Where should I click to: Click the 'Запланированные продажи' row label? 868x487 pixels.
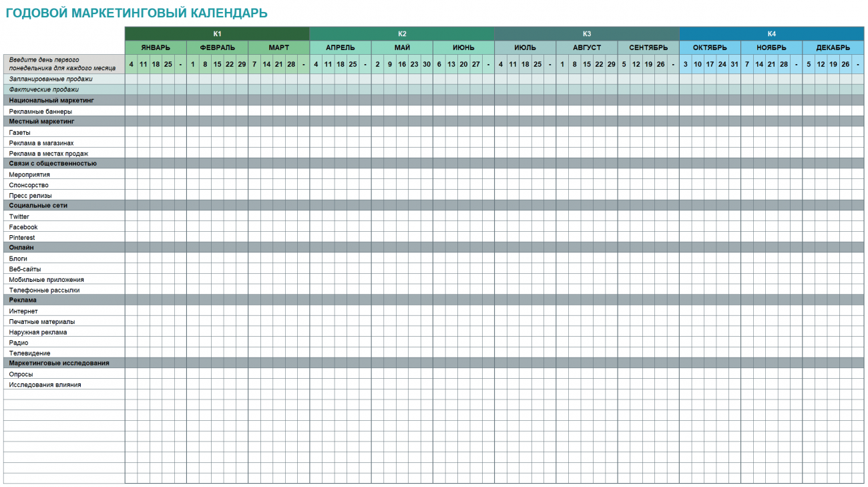pyautogui.click(x=64, y=79)
